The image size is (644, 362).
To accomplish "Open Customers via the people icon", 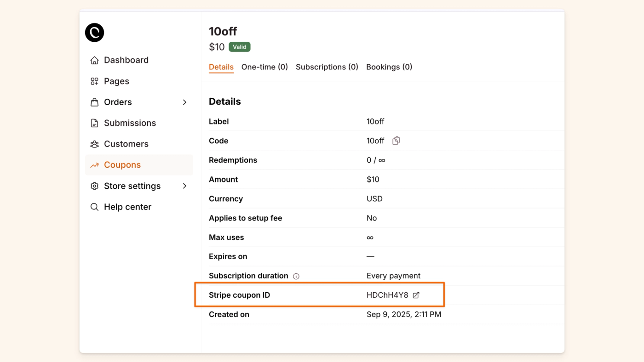I will pyautogui.click(x=94, y=144).
